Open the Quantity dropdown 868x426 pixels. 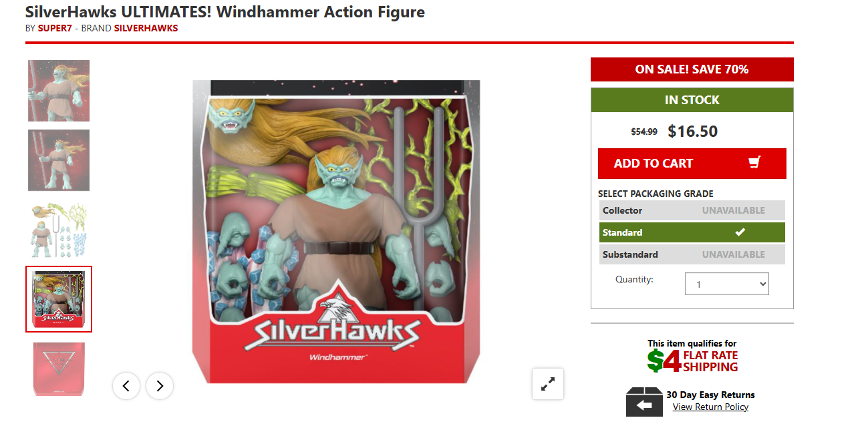click(x=727, y=284)
